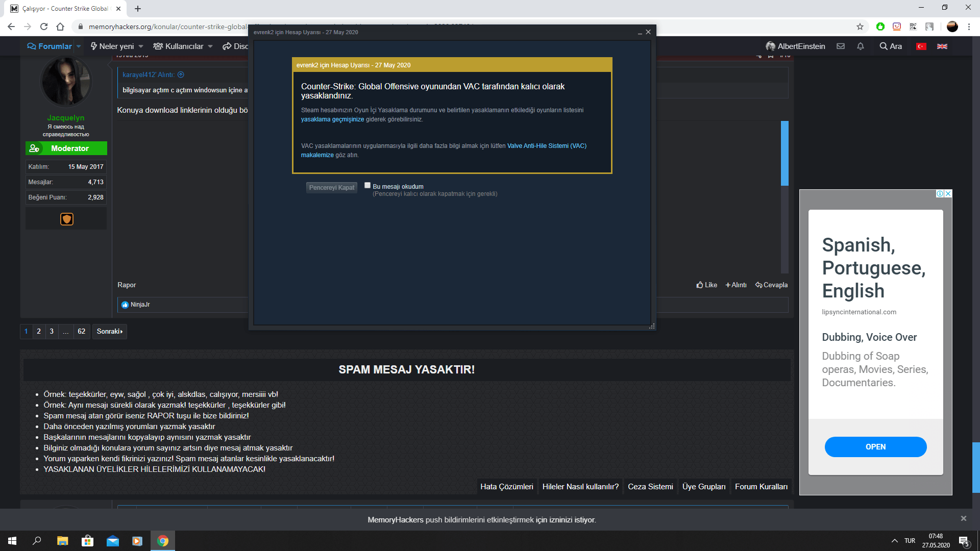Viewport: 980px width, 551px height.
Task: Jump to thread page 62
Action: click(82, 332)
